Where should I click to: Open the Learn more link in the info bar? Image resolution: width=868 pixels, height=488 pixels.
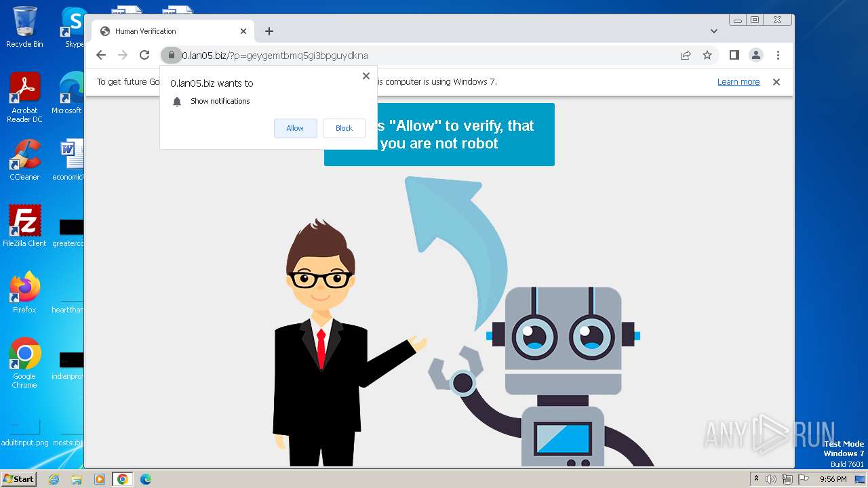coord(738,82)
